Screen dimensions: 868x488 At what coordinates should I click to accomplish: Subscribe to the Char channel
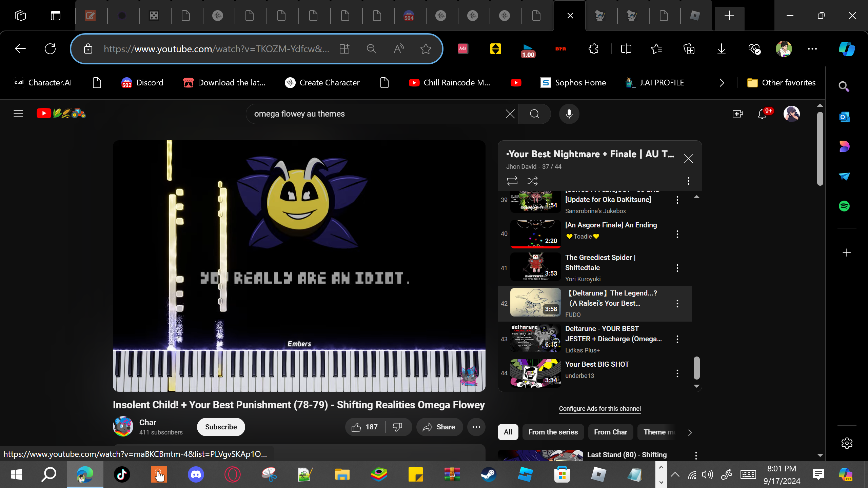pos(221,427)
